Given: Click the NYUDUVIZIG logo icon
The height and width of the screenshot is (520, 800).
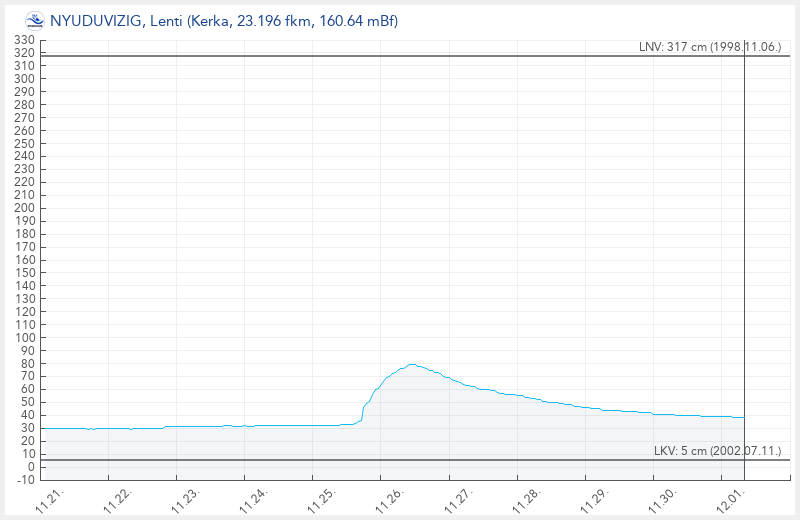Looking at the screenshot, I should tap(34, 21).
